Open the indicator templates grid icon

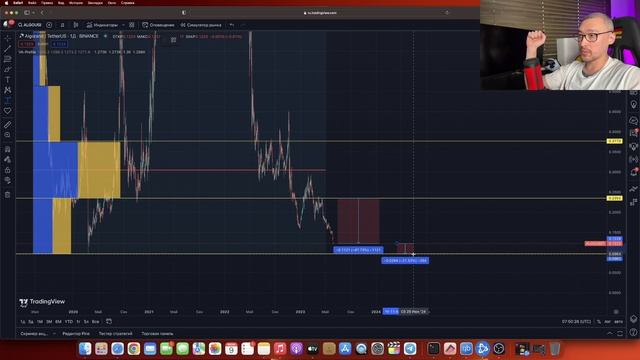pos(131,25)
